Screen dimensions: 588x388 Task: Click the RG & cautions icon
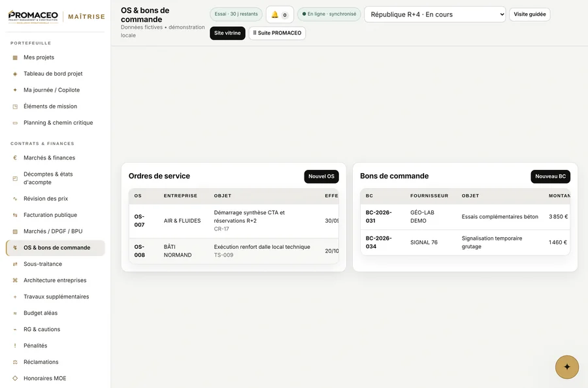[15, 329]
